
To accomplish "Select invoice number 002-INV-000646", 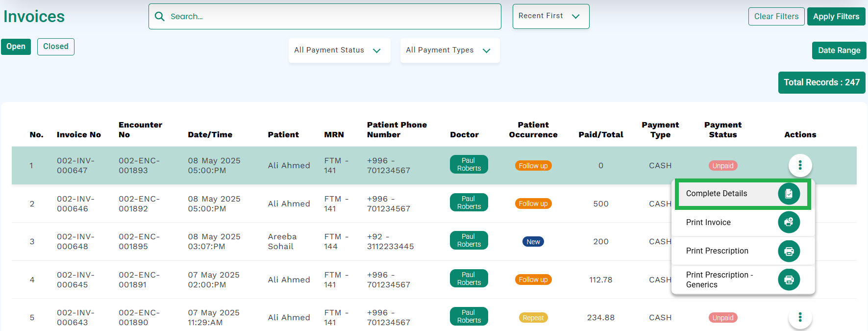I will (x=75, y=204).
